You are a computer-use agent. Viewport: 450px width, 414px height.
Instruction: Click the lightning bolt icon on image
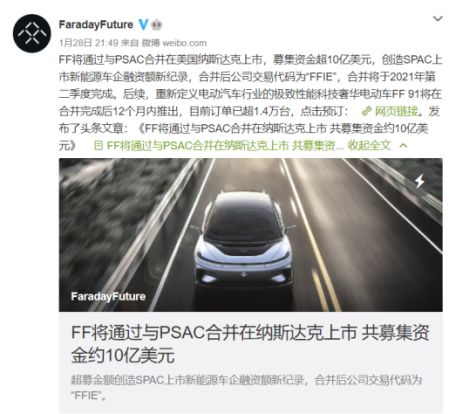coord(419,181)
